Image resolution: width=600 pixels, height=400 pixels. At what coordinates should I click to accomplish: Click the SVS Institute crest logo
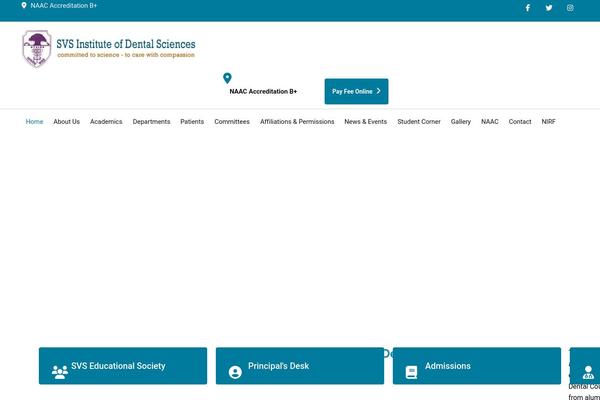(37, 49)
